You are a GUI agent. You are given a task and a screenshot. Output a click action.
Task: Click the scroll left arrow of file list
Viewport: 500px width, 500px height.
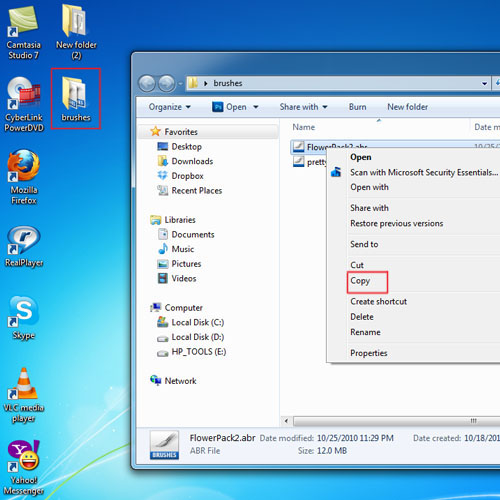pyautogui.click(x=286, y=421)
